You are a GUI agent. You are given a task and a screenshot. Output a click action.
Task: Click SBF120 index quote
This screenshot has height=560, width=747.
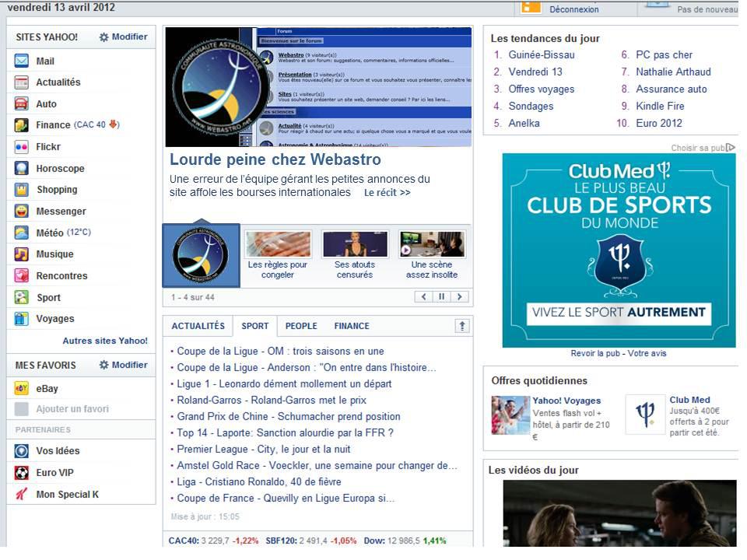(310, 541)
